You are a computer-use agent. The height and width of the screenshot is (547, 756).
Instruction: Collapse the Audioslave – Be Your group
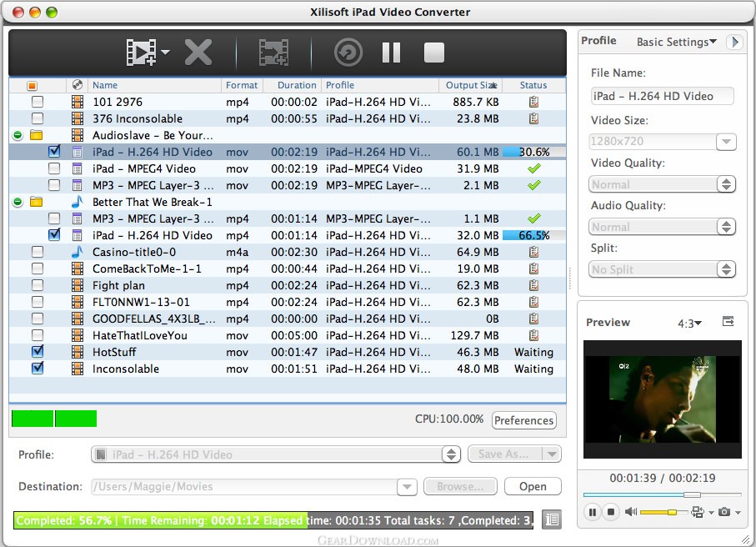pos(18,136)
